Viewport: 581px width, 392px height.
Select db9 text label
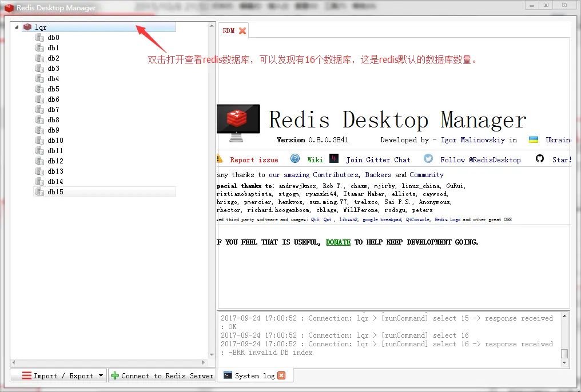[x=53, y=130]
